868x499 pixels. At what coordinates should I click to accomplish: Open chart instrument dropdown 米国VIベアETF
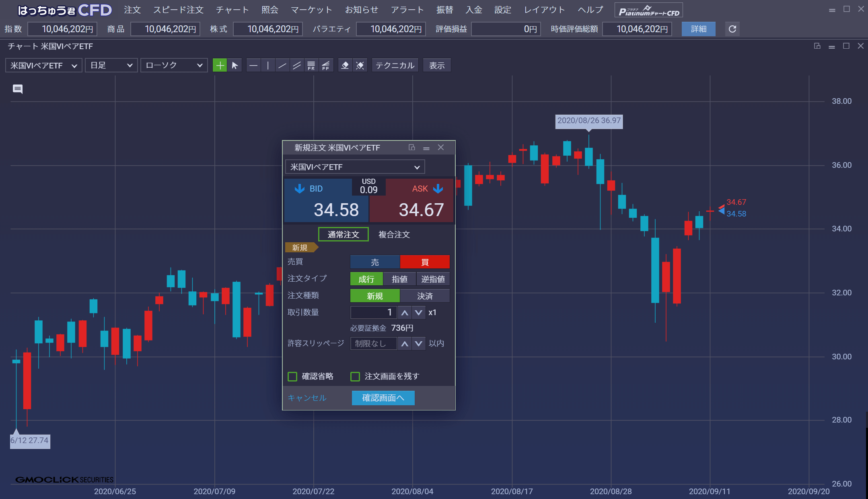43,65
